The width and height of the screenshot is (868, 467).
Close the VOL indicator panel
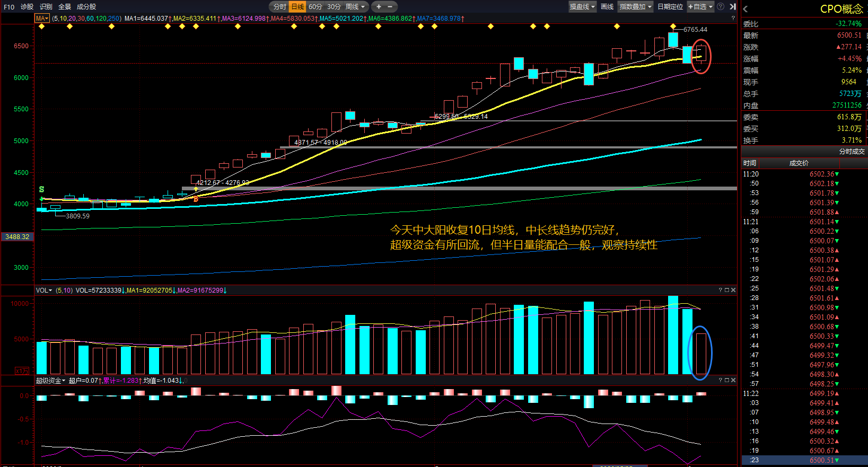733,290
